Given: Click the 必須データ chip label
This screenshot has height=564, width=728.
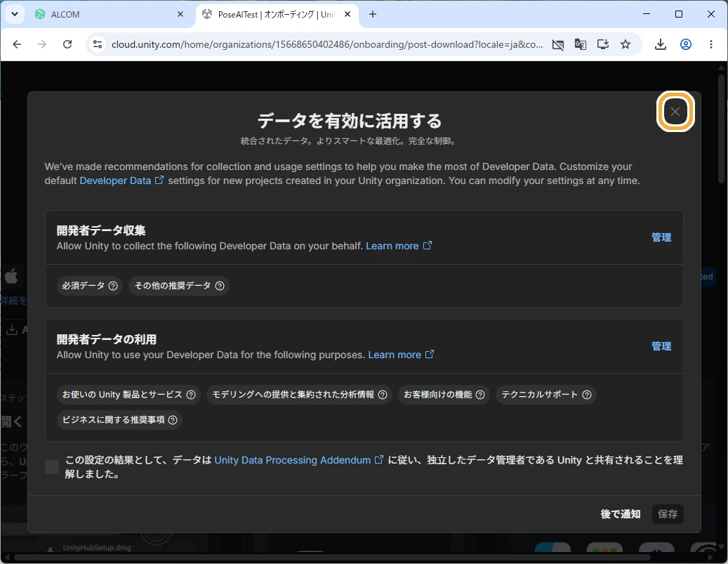Looking at the screenshot, I should (83, 286).
